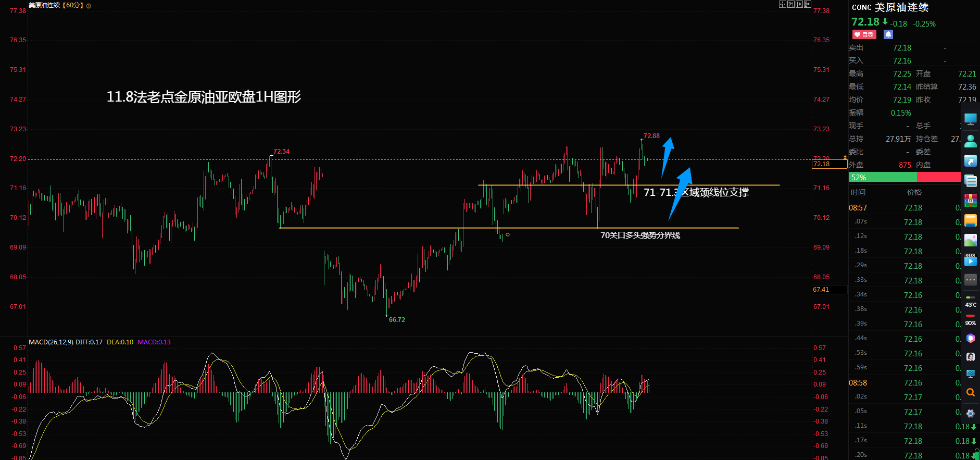980x460 pixels.
Task: Click the 美原油连续 chart title text
Action: pyautogui.click(x=44, y=5)
